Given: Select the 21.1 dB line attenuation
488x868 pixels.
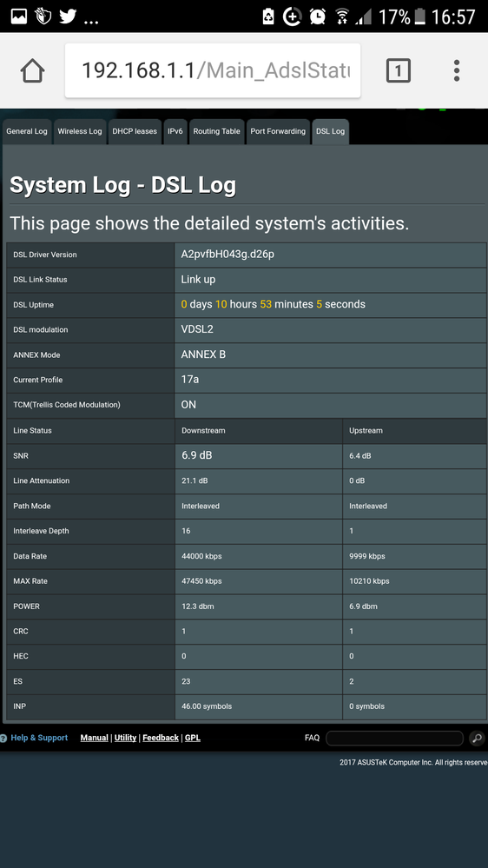Looking at the screenshot, I should (195, 481).
